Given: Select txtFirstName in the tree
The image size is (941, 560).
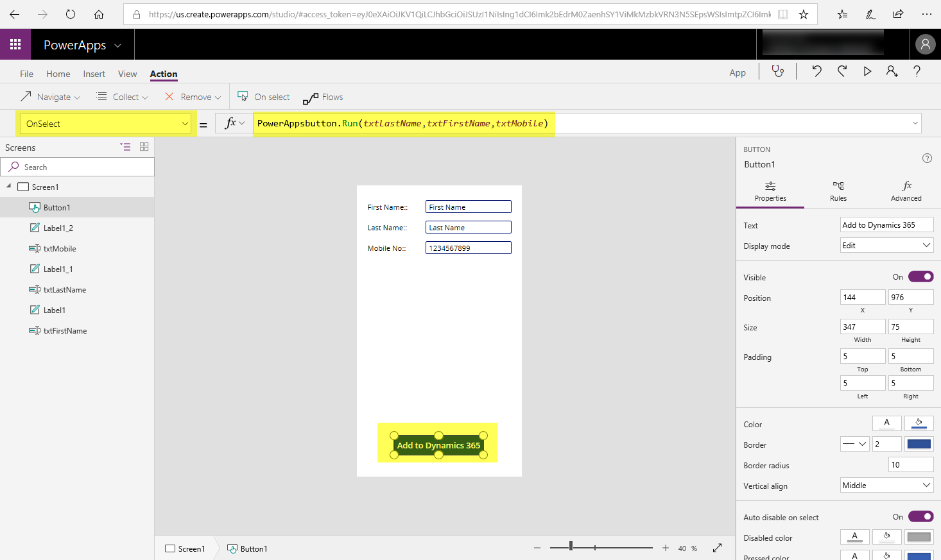Looking at the screenshot, I should [65, 330].
